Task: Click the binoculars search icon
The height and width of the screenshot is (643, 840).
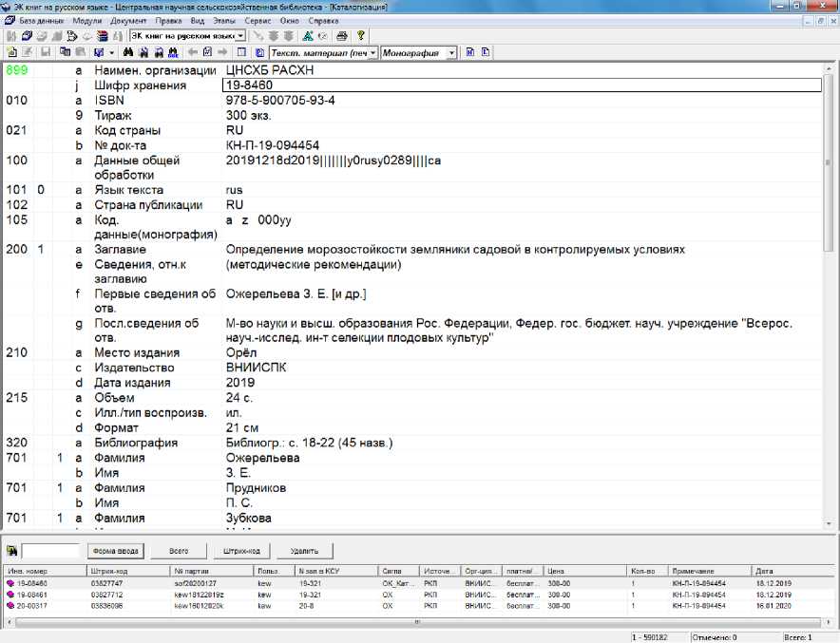Action: coord(130,52)
